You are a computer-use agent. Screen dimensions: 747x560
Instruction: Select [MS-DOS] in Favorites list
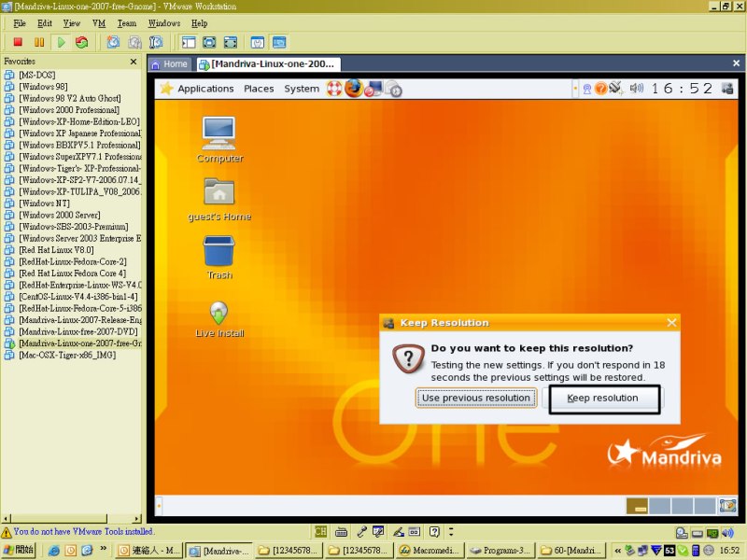36,76
